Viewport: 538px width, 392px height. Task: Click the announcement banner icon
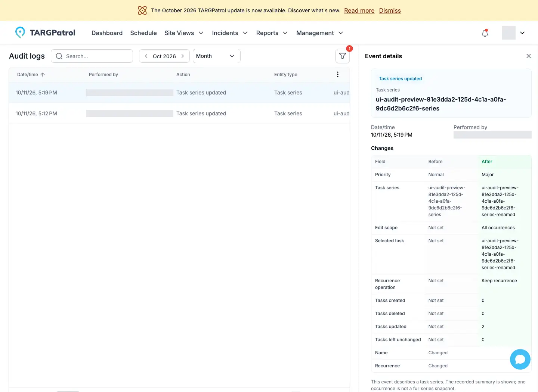coord(142,10)
